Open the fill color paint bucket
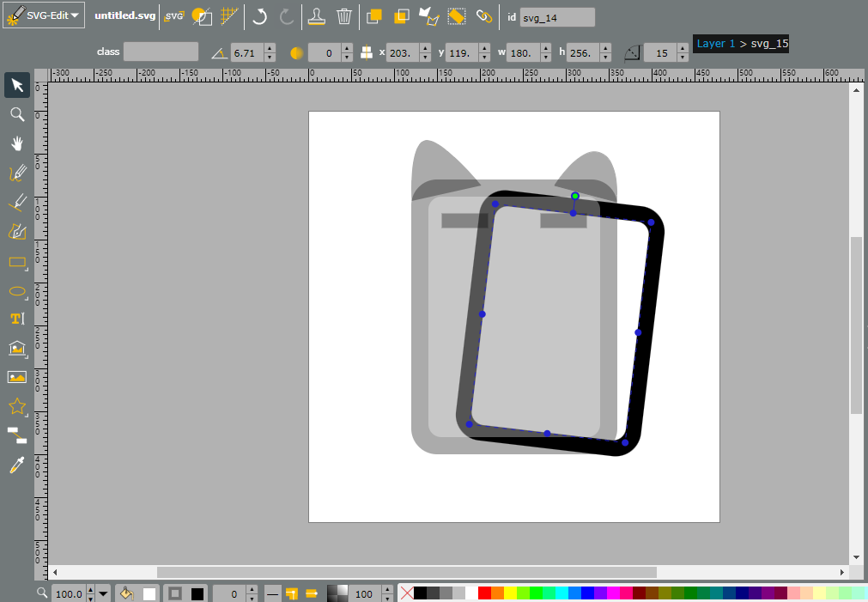Viewport: 868px width, 602px height. coord(127,593)
